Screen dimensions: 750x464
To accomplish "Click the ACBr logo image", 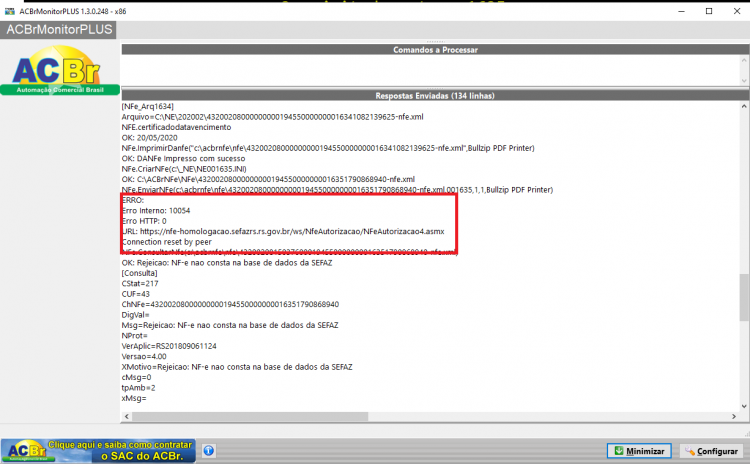I will point(60,70).
